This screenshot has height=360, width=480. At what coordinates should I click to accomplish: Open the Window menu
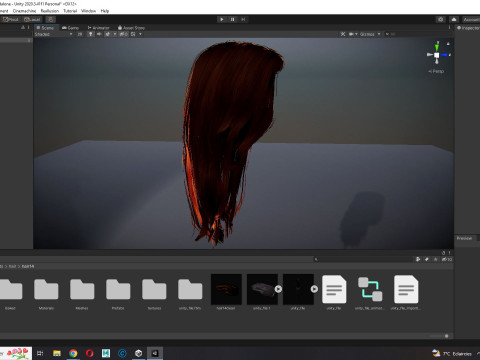tap(88, 11)
